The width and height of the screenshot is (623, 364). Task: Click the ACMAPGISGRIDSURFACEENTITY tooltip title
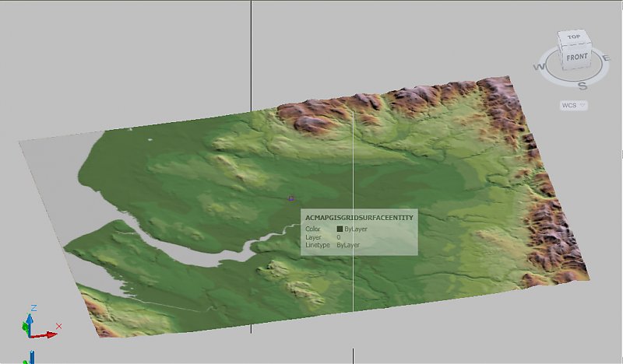pos(359,218)
